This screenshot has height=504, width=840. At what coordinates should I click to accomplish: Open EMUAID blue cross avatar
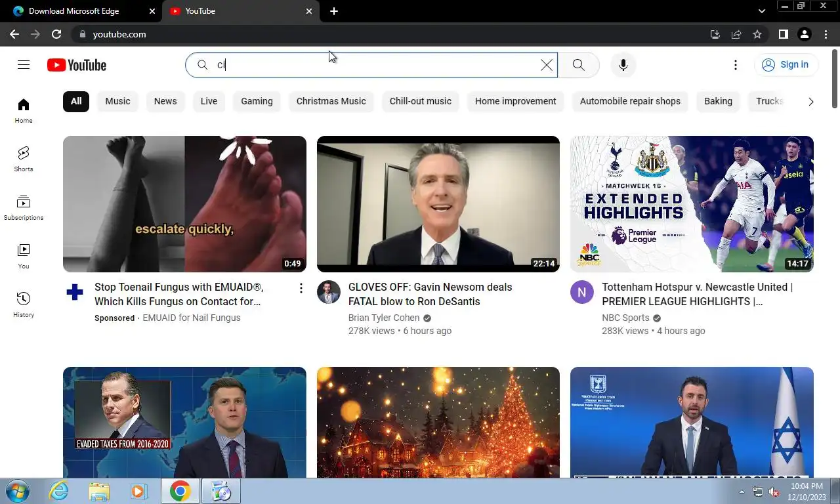tap(75, 292)
